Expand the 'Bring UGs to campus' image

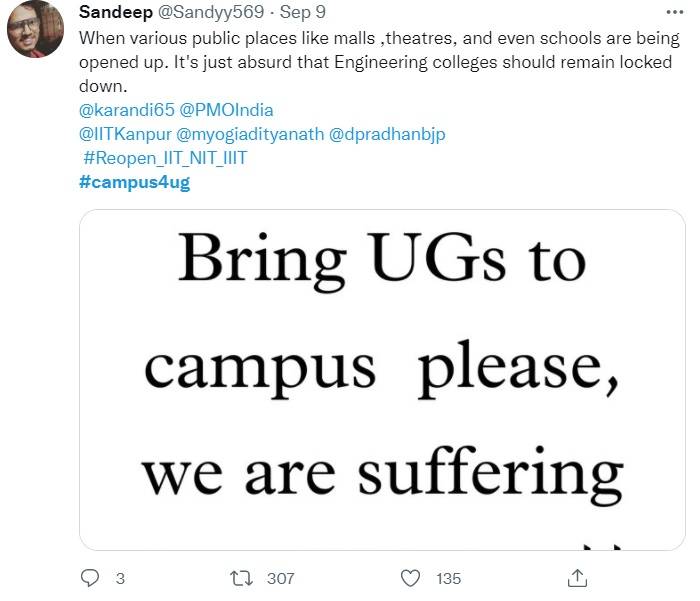coord(382,380)
